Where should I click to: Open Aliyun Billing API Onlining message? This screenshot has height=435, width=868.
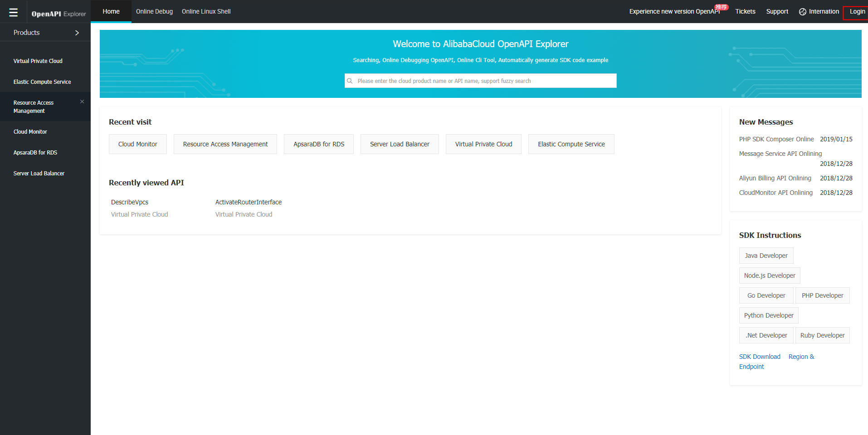(x=775, y=178)
